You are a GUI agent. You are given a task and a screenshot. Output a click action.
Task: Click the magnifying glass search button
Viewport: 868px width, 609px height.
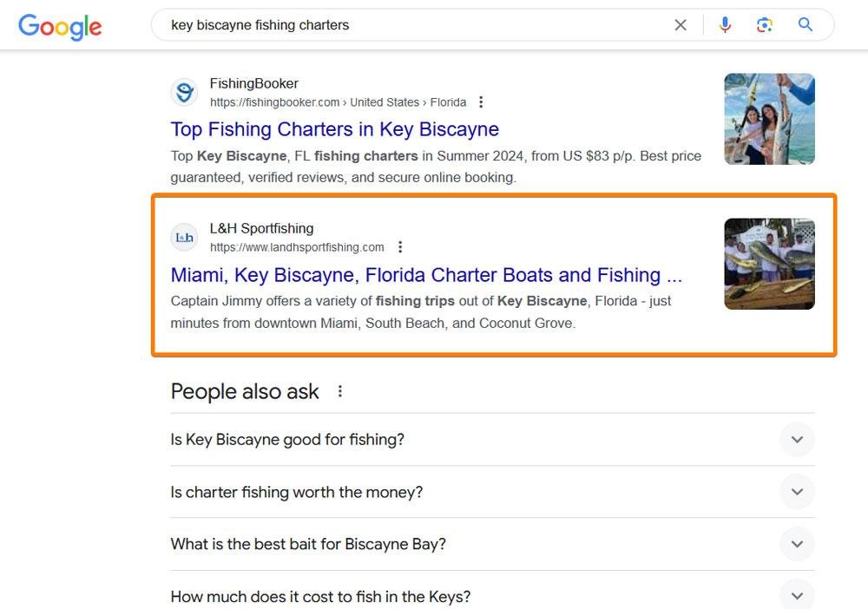coord(806,25)
